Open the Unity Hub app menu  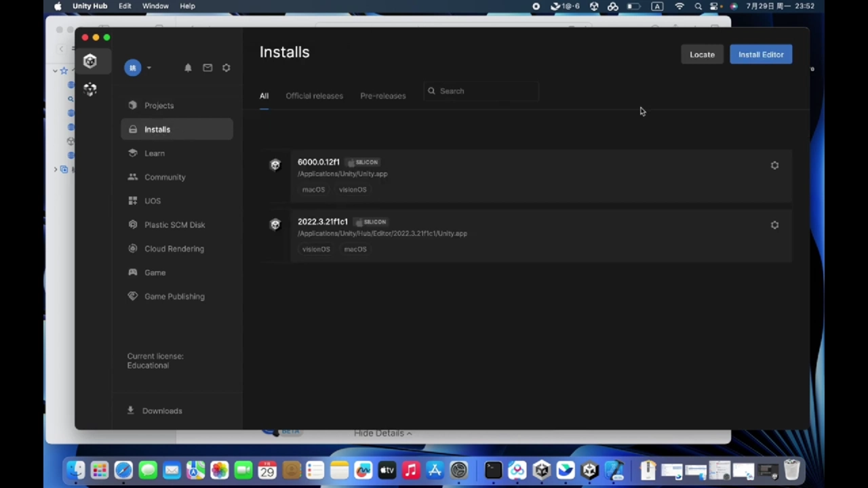click(90, 6)
